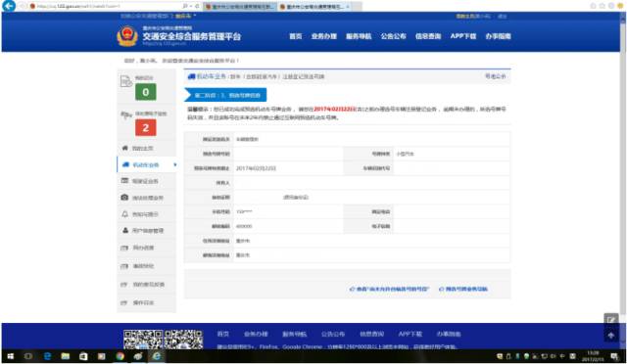Open Microsoft Edge from the taskbar
The width and height of the screenshot is (627, 364).
point(47,356)
